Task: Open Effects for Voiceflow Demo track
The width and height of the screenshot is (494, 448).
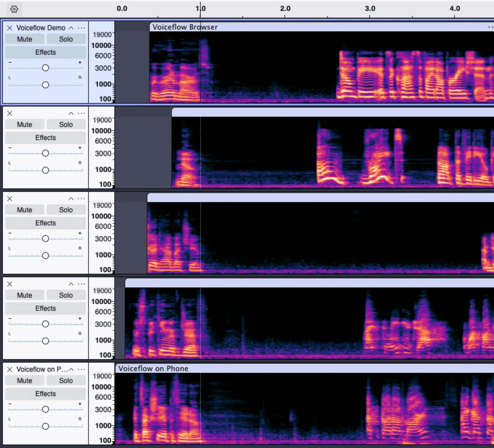Action: pyautogui.click(x=45, y=52)
